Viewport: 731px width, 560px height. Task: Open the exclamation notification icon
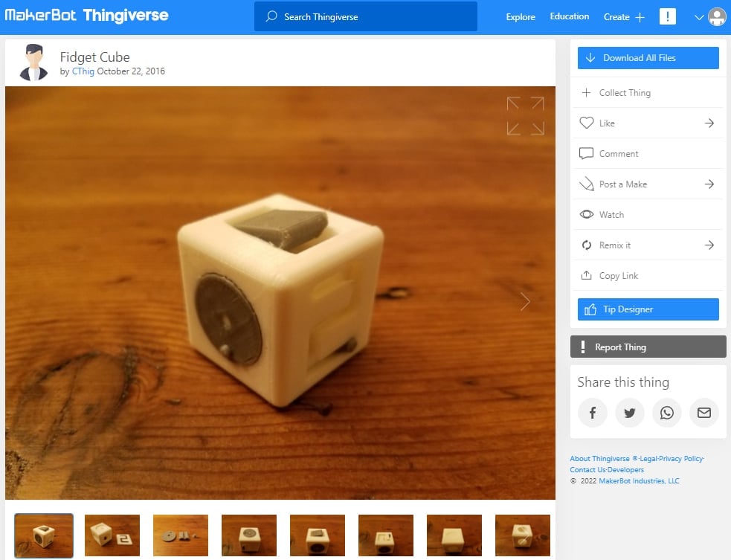(668, 17)
